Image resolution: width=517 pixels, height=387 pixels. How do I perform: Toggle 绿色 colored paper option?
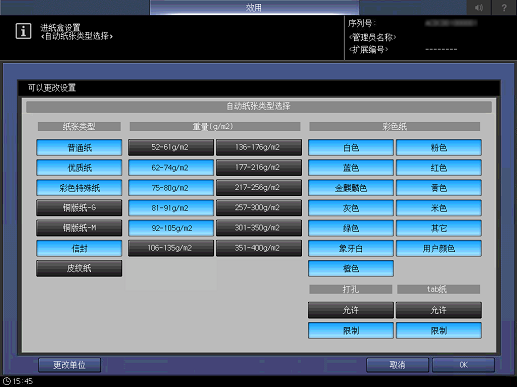351,228
